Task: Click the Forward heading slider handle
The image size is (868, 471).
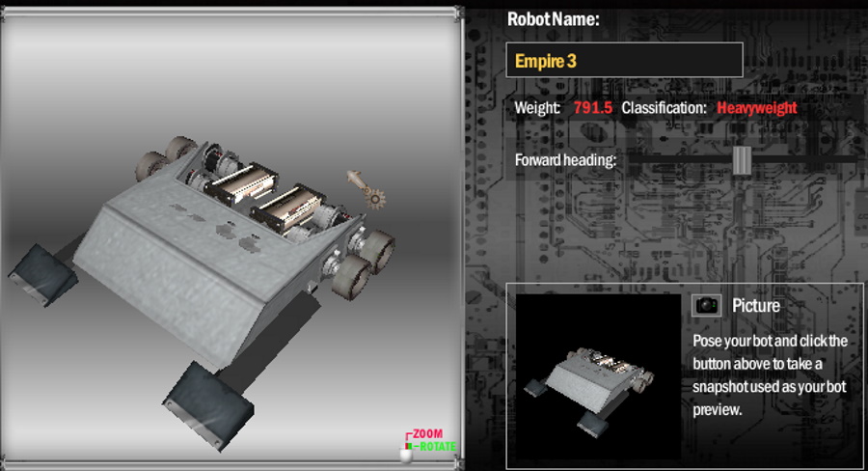Action: tap(741, 159)
